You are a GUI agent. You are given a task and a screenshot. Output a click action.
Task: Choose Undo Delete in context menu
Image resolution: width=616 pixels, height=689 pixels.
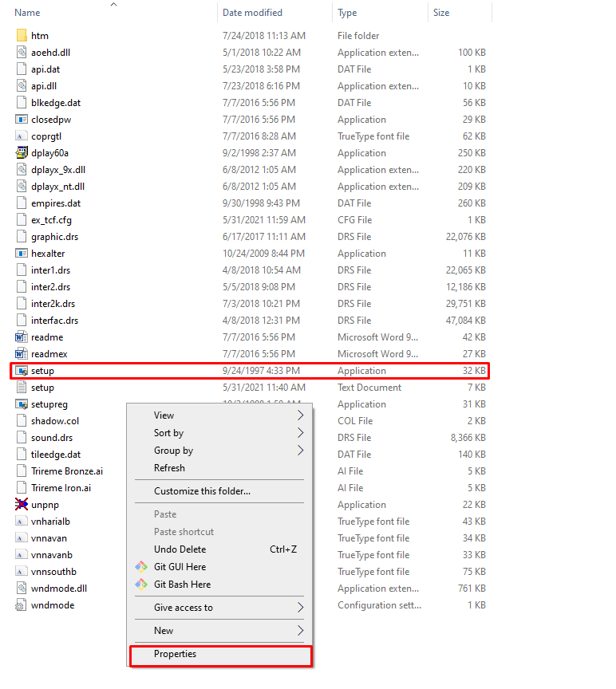point(219,549)
